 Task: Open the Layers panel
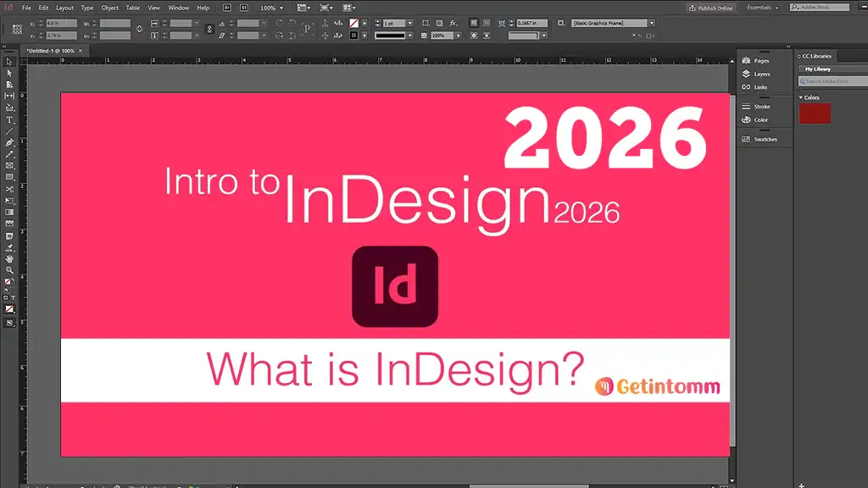point(756,74)
